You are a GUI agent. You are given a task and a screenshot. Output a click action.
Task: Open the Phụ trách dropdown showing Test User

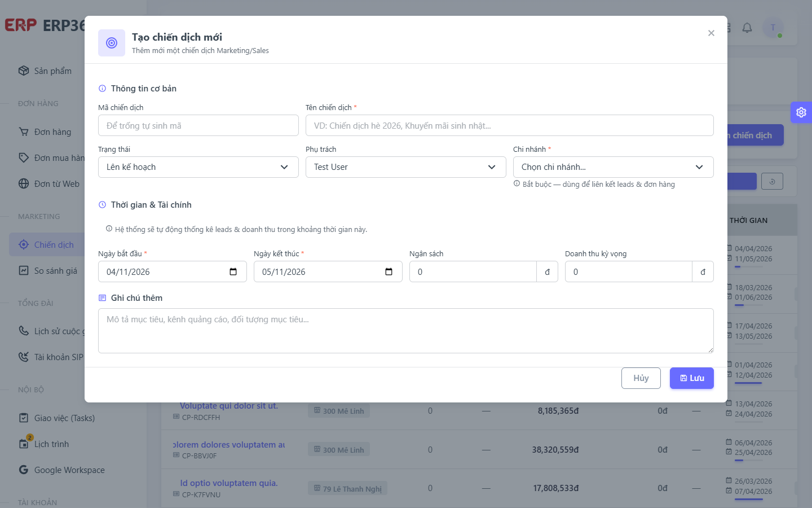pyautogui.click(x=406, y=167)
